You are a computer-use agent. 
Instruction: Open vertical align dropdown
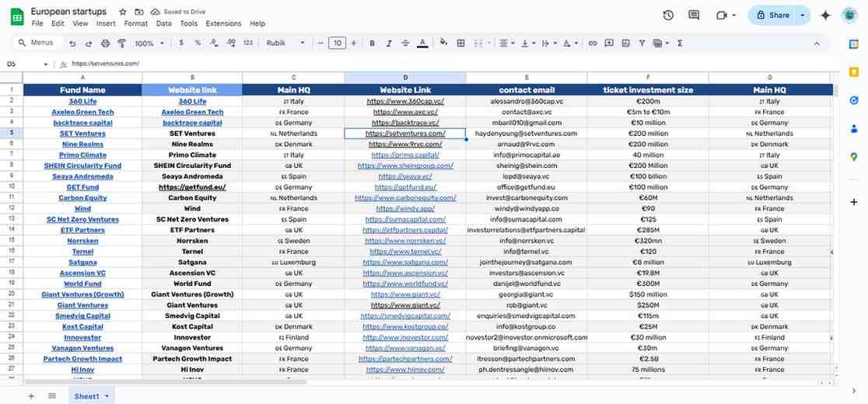point(527,43)
